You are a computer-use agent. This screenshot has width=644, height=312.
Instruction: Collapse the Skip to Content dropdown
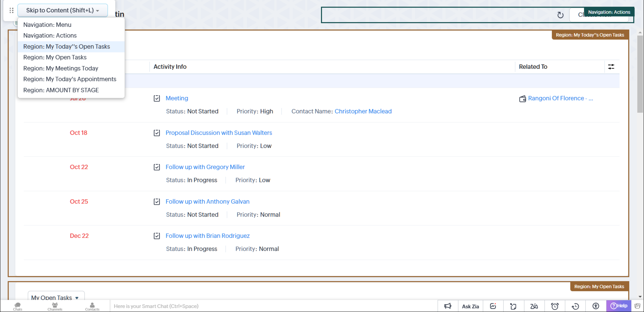(62, 10)
